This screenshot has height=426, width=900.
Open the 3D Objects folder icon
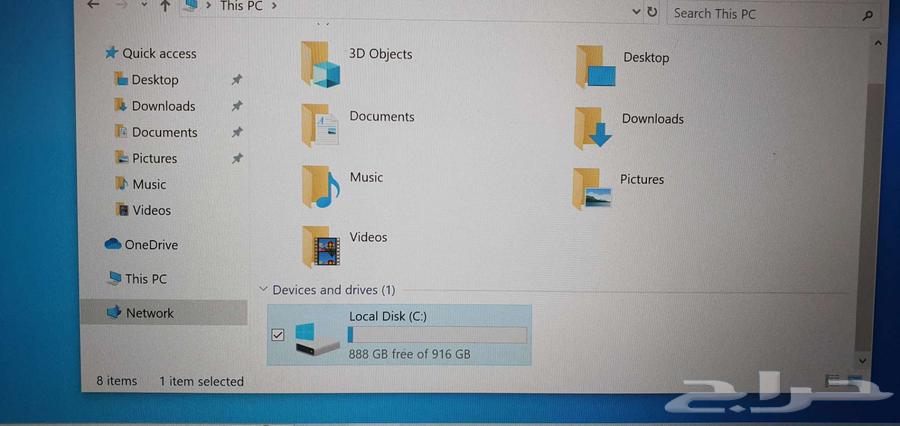[x=320, y=64]
